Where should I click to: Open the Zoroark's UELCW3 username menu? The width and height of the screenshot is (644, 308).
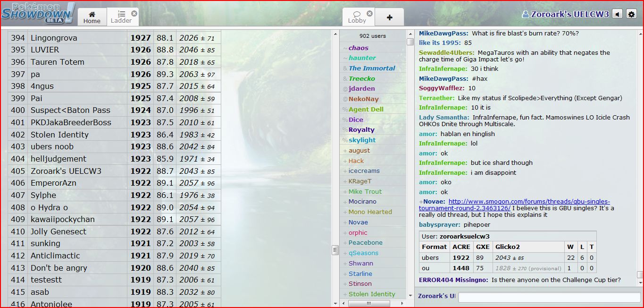click(x=565, y=14)
